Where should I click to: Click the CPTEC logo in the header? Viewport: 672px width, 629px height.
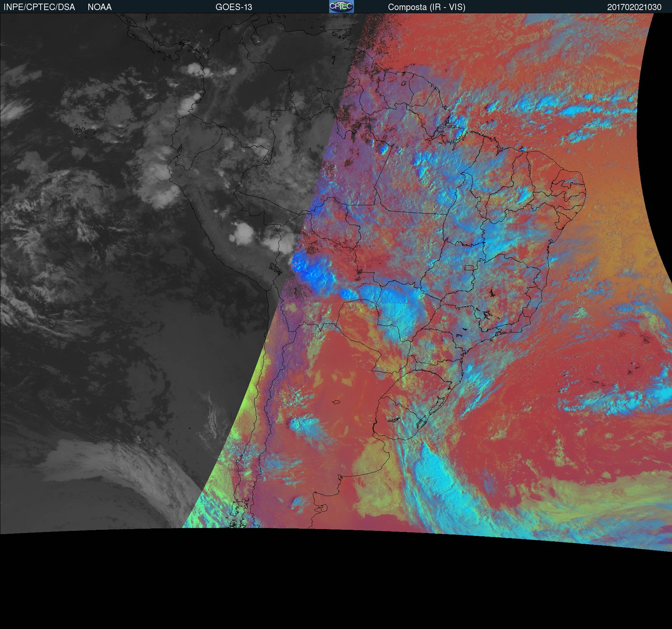coord(341,6)
